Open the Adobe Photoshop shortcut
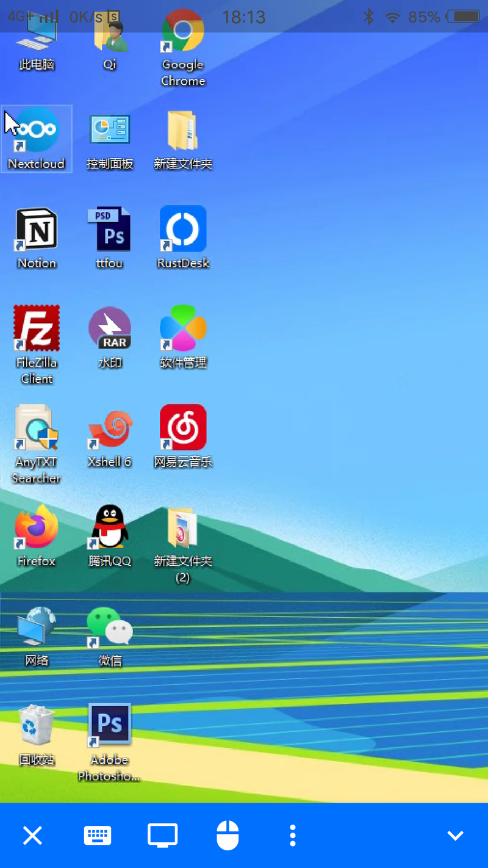Image resolution: width=488 pixels, height=868 pixels. tap(110, 743)
